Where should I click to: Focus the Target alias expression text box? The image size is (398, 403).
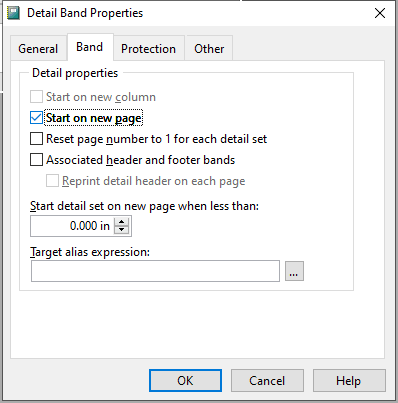coord(155,271)
